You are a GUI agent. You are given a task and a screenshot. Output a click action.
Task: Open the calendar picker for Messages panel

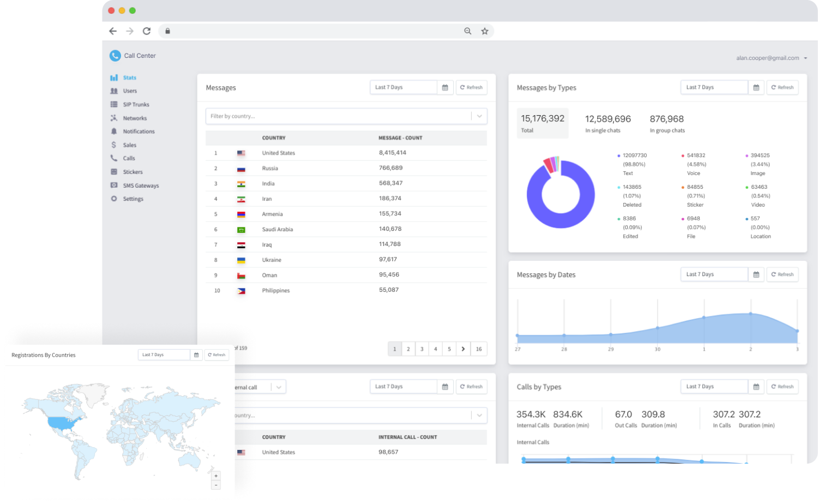(x=444, y=87)
